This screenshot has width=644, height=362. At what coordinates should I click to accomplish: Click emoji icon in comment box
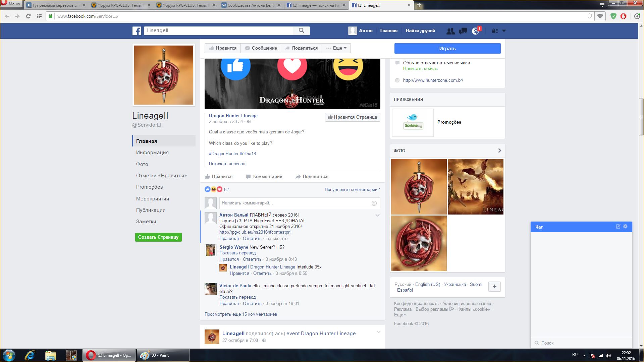[374, 203]
